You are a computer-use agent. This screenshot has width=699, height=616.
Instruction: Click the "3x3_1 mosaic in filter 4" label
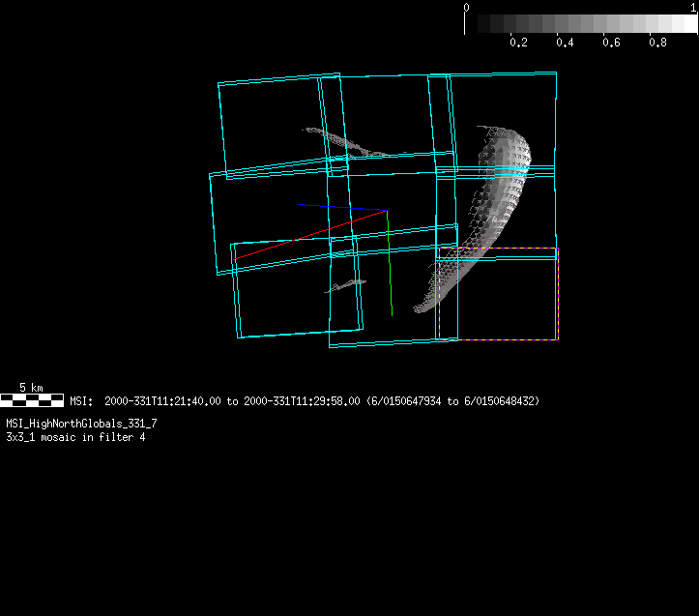[75, 437]
